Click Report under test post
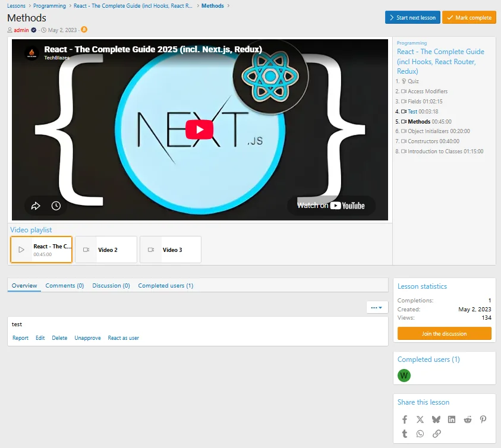This screenshot has height=448, width=501. [20, 337]
